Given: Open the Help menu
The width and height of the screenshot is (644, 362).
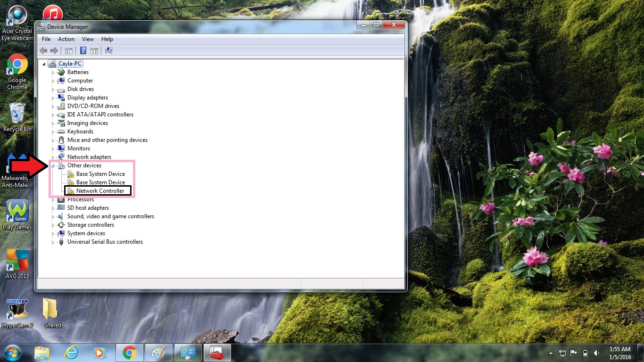Looking at the screenshot, I should (107, 39).
